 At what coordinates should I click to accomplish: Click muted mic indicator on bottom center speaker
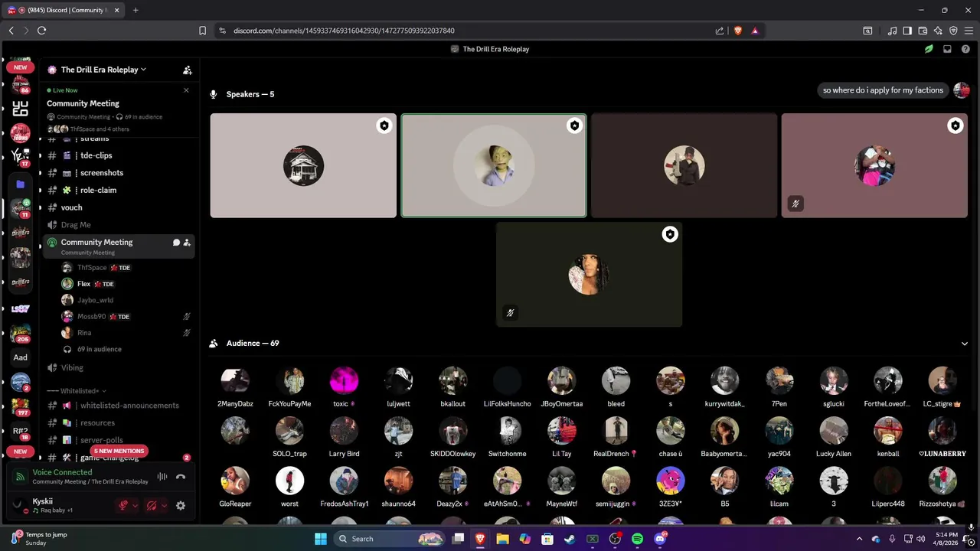510,312
